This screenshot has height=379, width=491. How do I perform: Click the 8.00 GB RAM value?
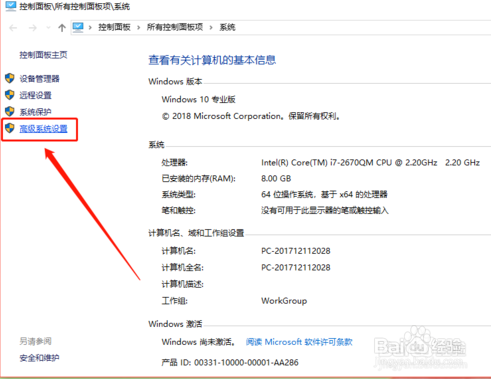(276, 179)
